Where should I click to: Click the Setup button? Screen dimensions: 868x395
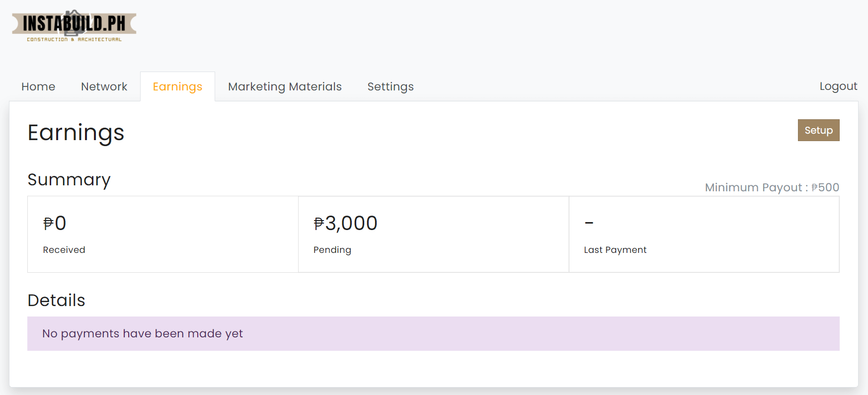pyautogui.click(x=818, y=130)
